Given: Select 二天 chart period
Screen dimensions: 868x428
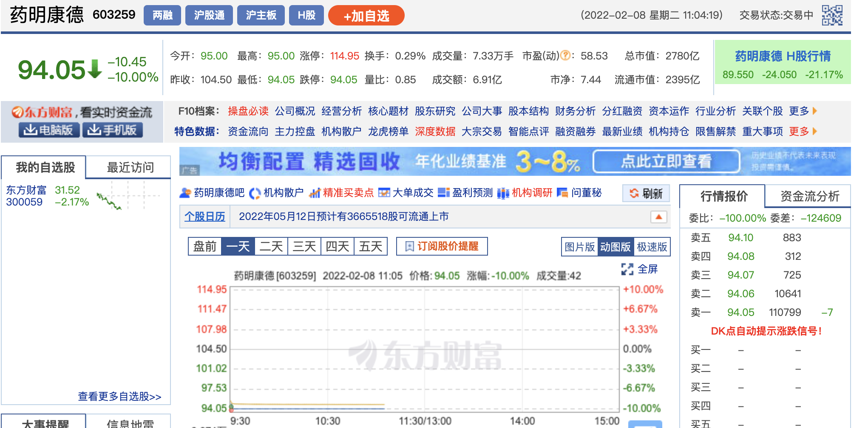Looking at the screenshot, I should [x=271, y=246].
